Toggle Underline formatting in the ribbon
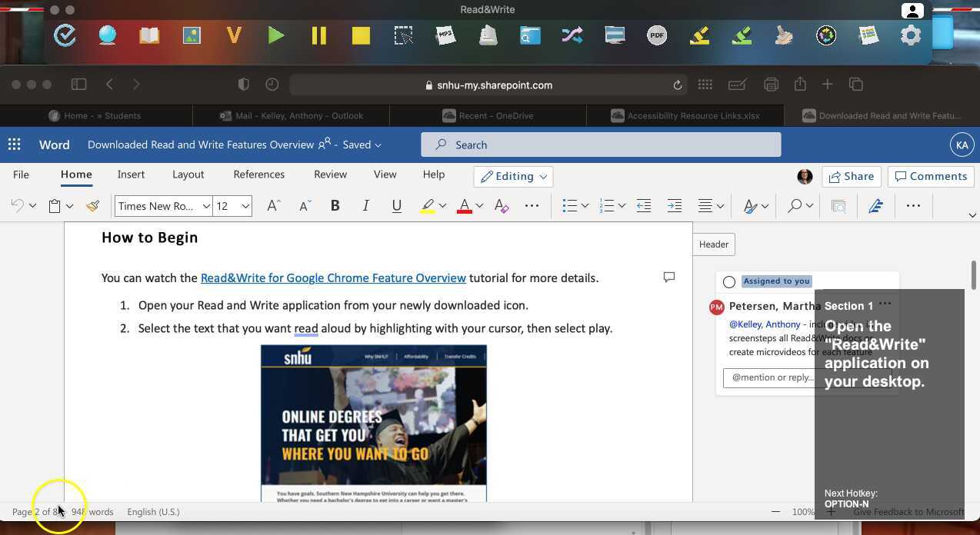 click(396, 206)
